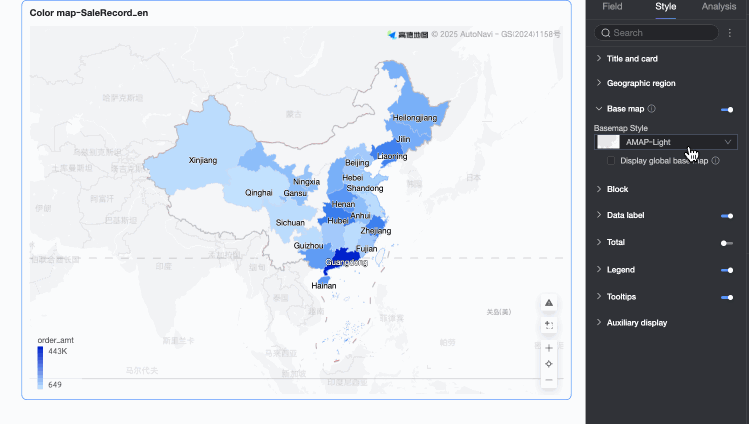Image resolution: width=749 pixels, height=424 pixels.
Task: Click the Basemap Style label
Action: click(621, 128)
